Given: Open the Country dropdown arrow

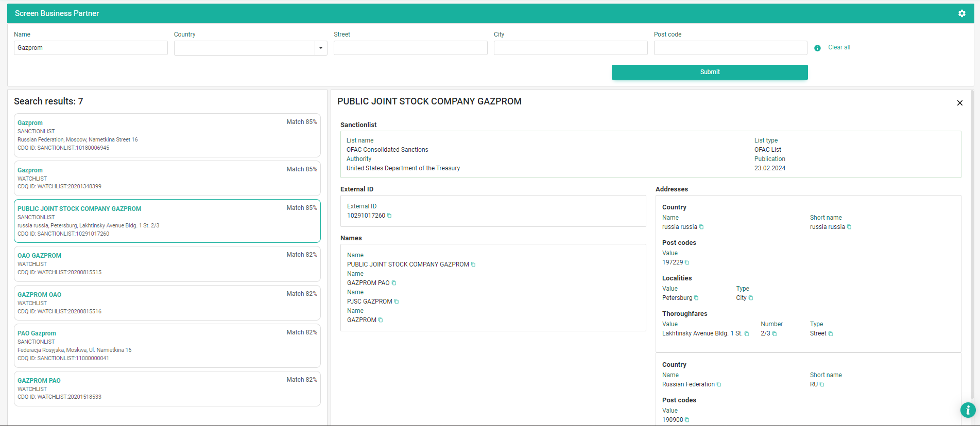Looking at the screenshot, I should pos(321,48).
